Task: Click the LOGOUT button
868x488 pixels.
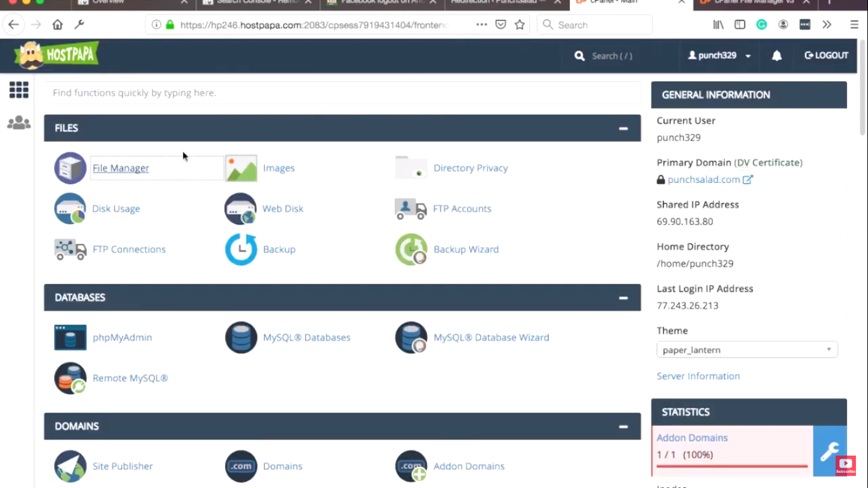Action: pyautogui.click(x=826, y=55)
